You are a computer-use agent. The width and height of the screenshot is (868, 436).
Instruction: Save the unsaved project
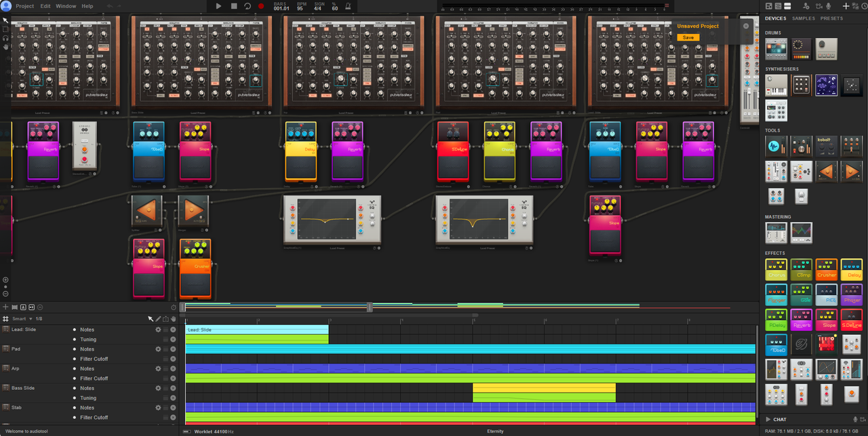click(688, 37)
